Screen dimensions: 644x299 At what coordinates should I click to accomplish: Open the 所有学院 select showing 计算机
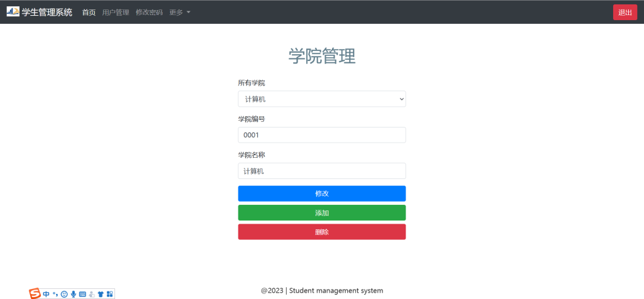click(x=322, y=99)
